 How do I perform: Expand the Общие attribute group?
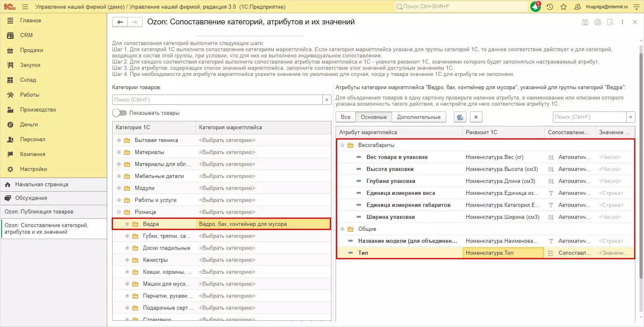pos(342,229)
